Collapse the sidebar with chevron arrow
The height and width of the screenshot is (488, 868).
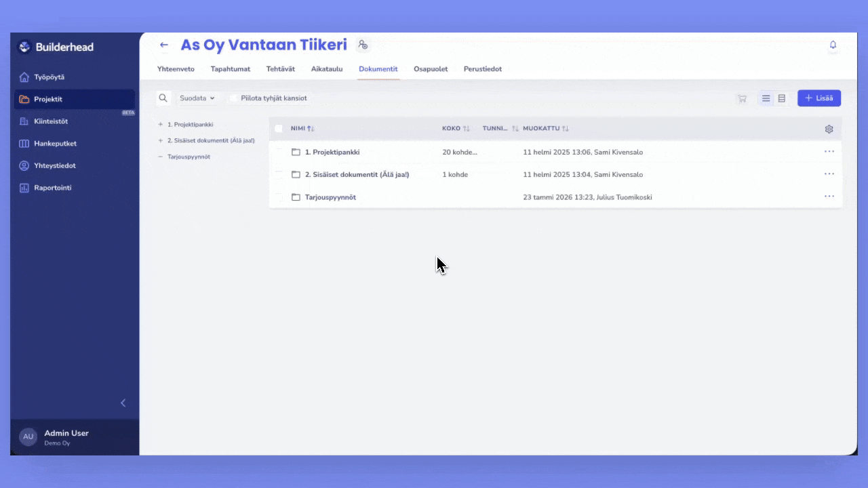click(x=123, y=403)
